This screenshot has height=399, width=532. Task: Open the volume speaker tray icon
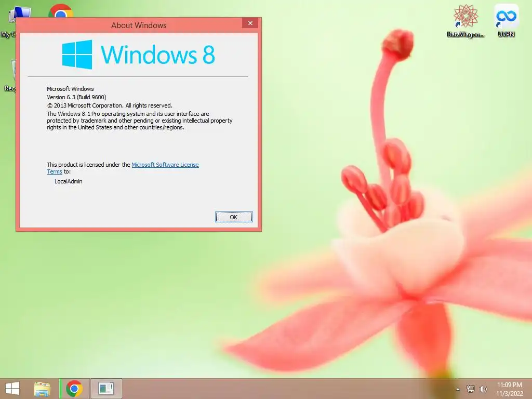[483, 389]
